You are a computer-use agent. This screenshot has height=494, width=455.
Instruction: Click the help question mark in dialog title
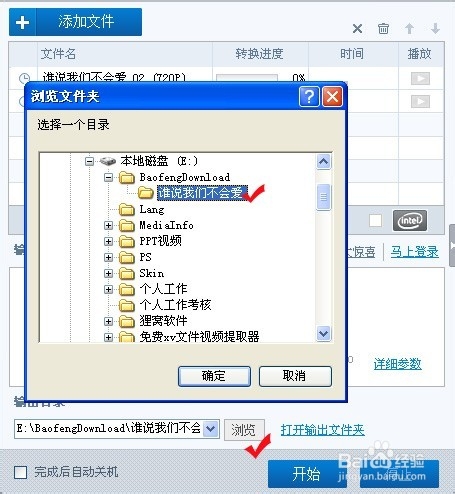tap(309, 97)
